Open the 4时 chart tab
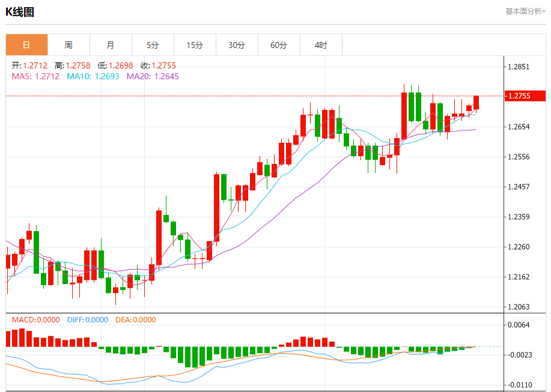Viewport: 551px width, 392px height. pyautogui.click(x=321, y=45)
